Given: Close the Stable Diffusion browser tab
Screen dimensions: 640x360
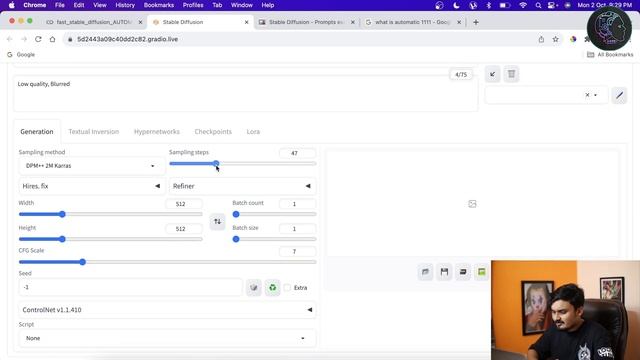Looking at the screenshot, I should (247, 22).
